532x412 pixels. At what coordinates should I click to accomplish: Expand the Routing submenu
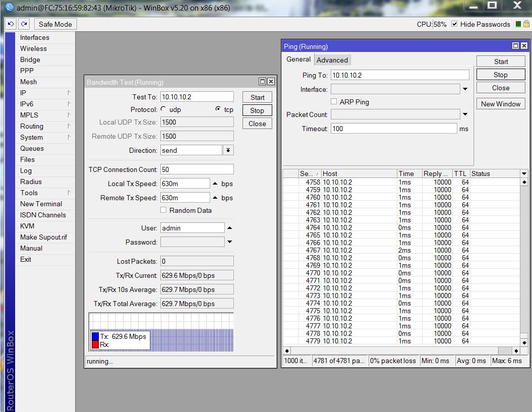coord(45,126)
